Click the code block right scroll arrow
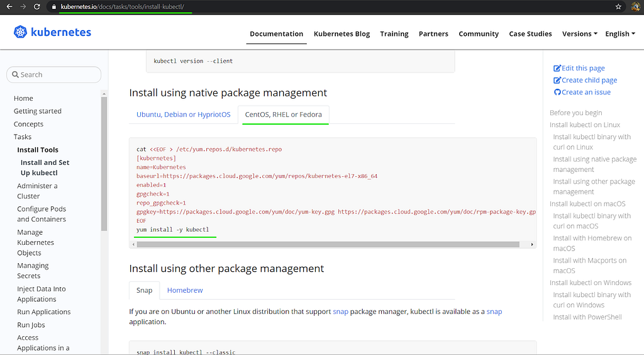This screenshot has width=644, height=355. [532, 244]
